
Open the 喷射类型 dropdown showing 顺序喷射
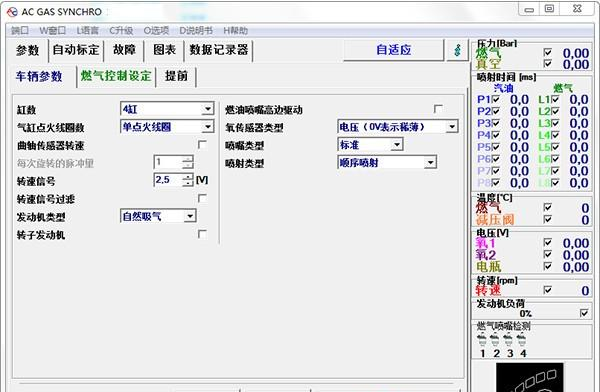pos(387,163)
